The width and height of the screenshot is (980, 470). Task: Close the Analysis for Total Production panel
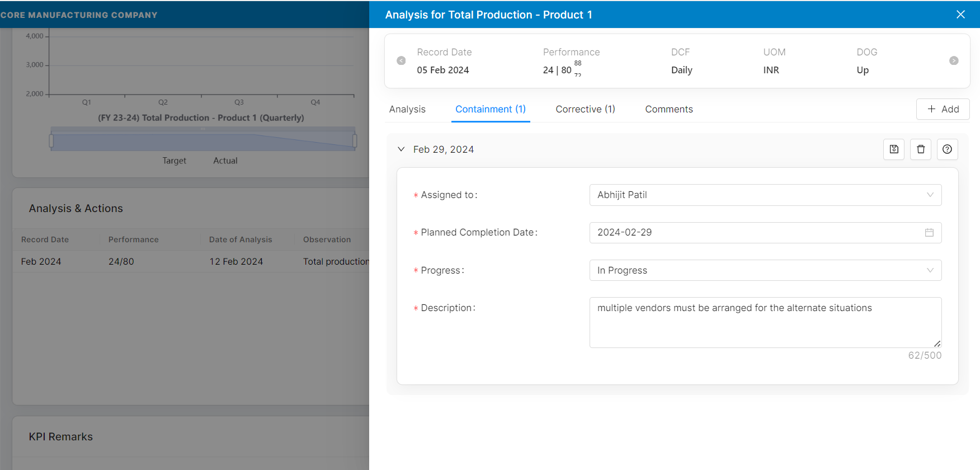pyautogui.click(x=960, y=15)
